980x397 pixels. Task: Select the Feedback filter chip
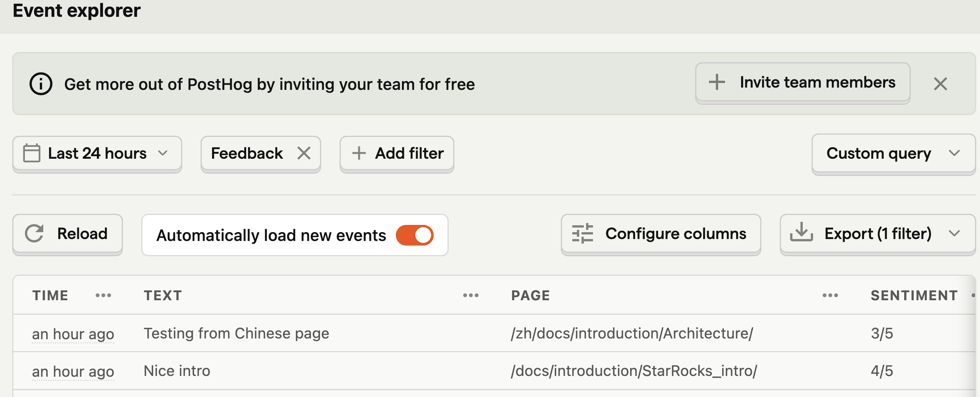pos(247,153)
